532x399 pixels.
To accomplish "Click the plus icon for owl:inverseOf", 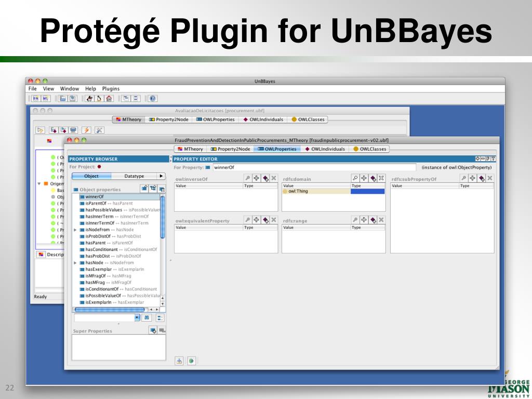I will tap(257, 178).
